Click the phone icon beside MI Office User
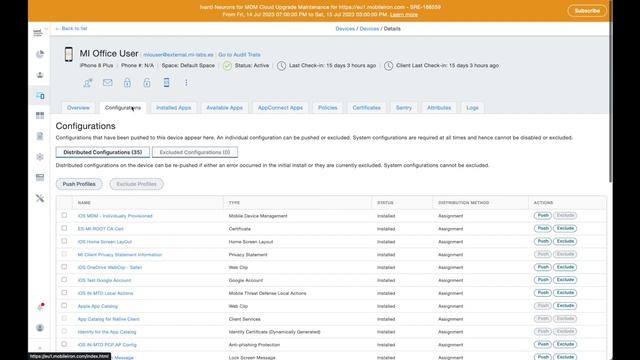The height and width of the screenshot is (360, 640). [69, 54]
